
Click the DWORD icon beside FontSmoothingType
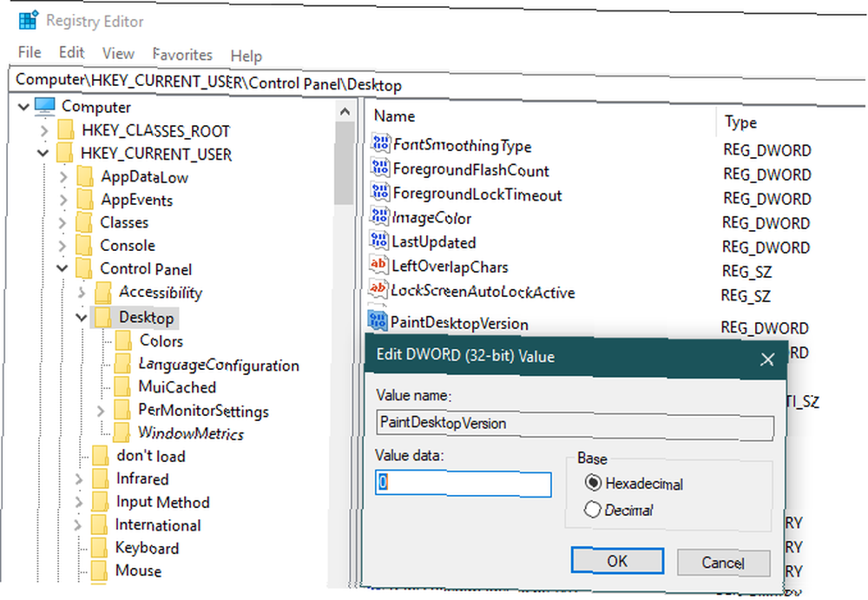click(380, 143)
